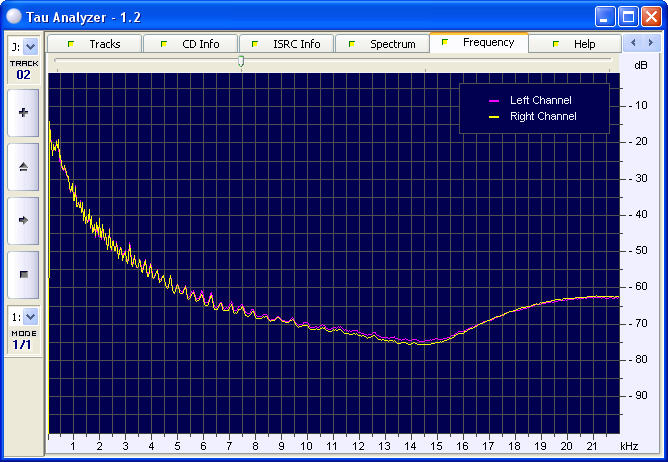
Task: Click Right Channel in the legend
Action: tap(542, 117)
